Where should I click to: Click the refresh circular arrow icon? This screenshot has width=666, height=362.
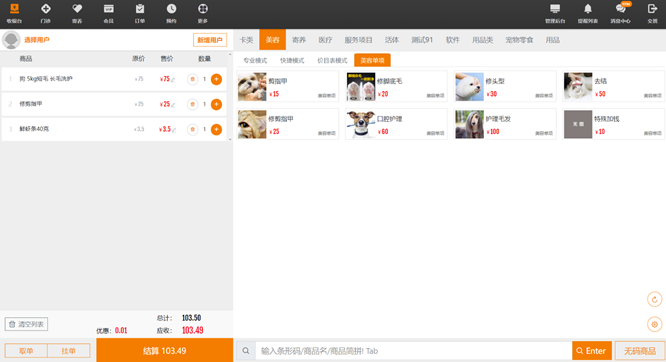(x=655, y=300)
